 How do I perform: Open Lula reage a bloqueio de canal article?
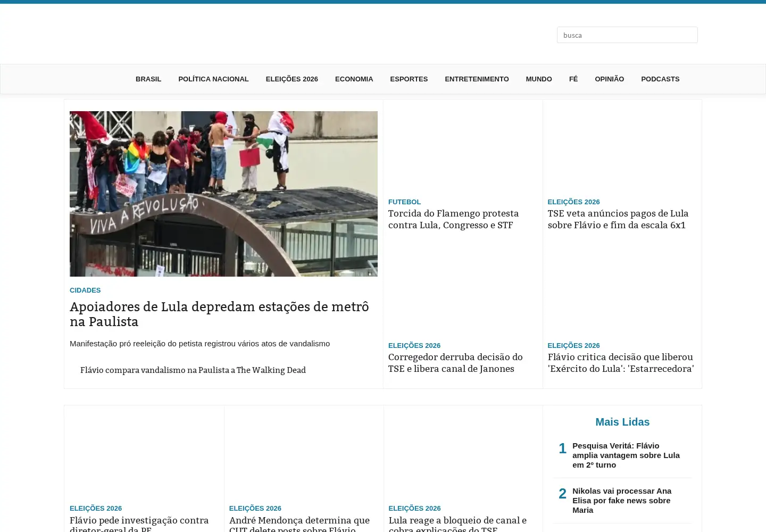tap(457, 524)
